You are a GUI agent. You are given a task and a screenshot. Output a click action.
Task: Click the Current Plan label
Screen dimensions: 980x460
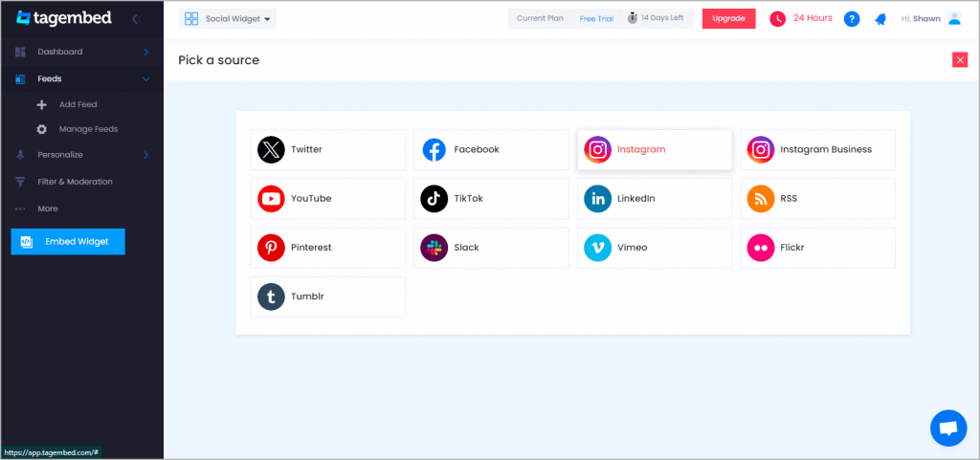tap(540, 19)
